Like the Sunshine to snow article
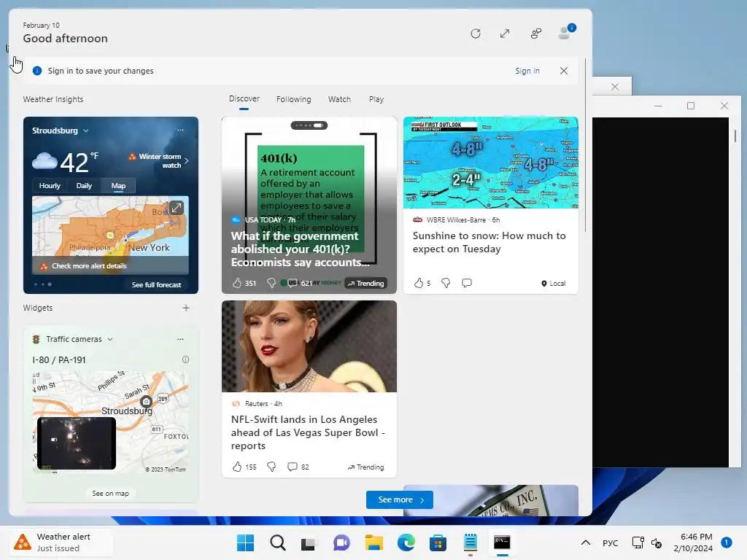Viewport: 747px width, 560px height. pos(419,283)
